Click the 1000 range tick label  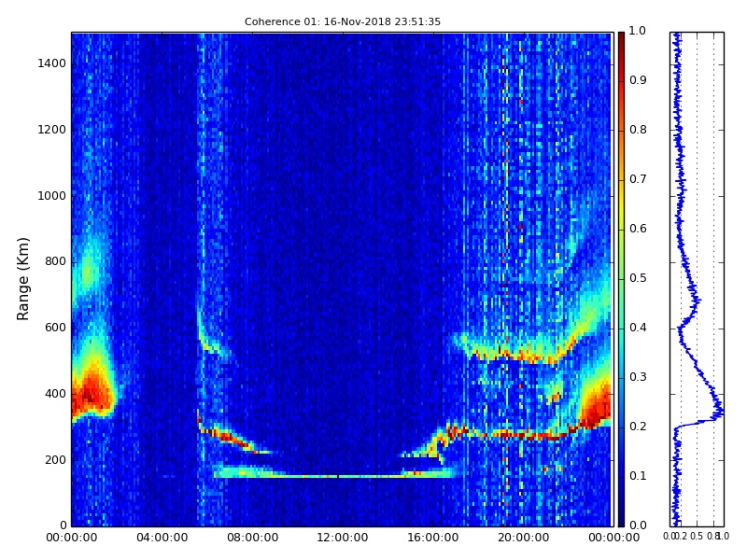click(x=52, y=196)
